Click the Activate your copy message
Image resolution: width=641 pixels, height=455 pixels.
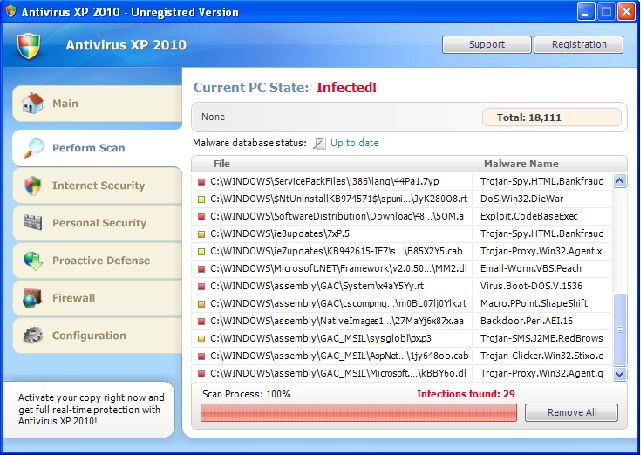pos(91,409)
